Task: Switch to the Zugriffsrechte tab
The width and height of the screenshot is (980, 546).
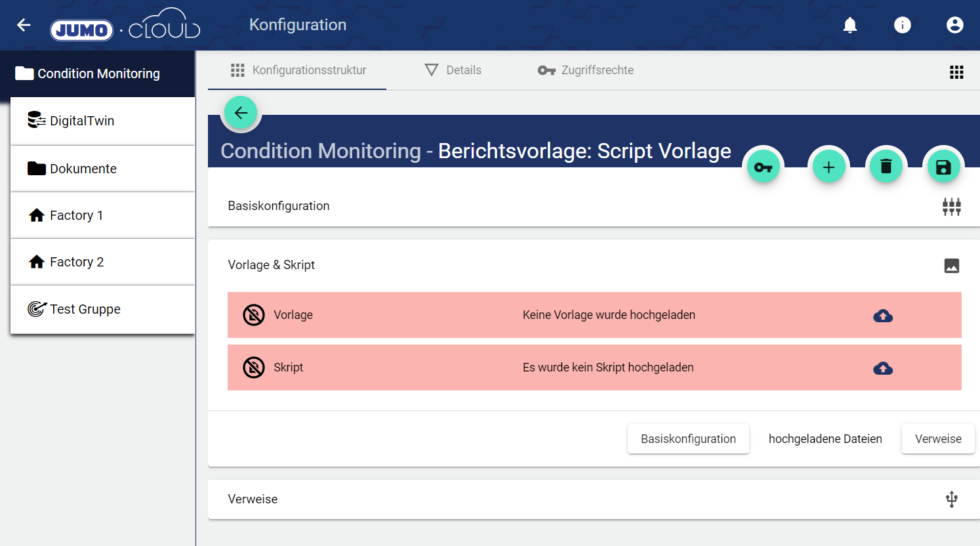Action: pos(586,70)
